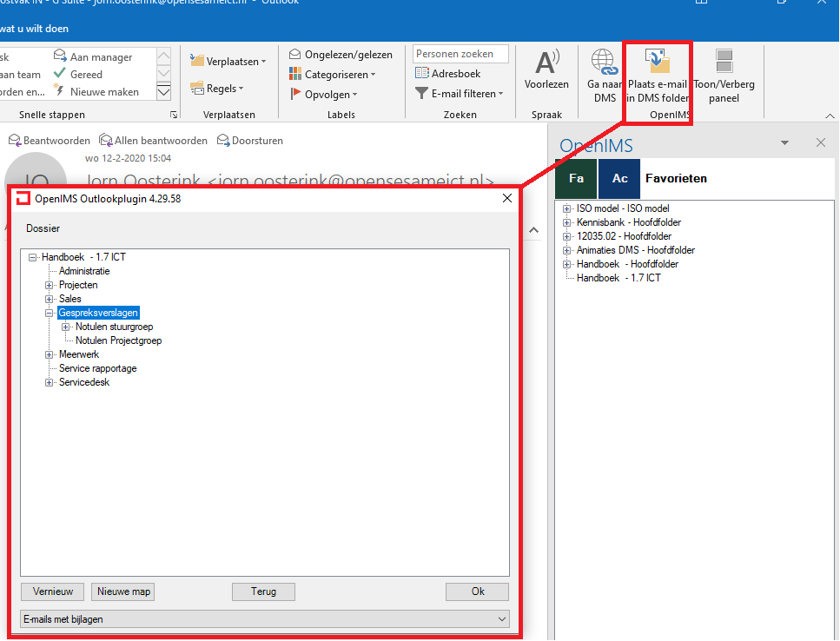Open the Regels rules dropdown
This screenshot has height=641, width=840.
[x=217, y=88]
